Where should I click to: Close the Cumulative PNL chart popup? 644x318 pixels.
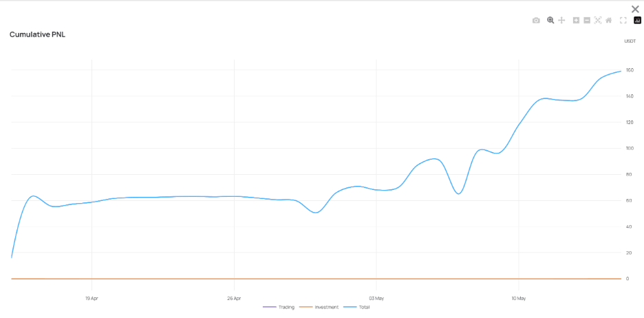click(x=635, y=9)
